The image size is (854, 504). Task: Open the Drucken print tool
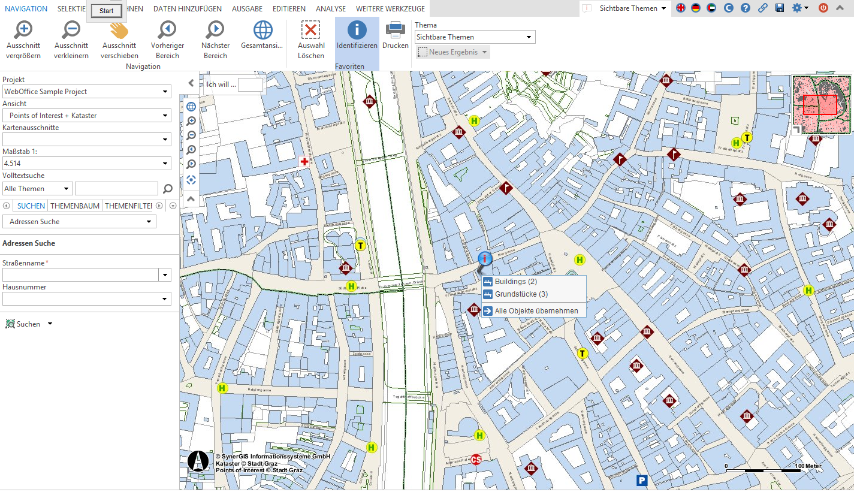[396, 36]
